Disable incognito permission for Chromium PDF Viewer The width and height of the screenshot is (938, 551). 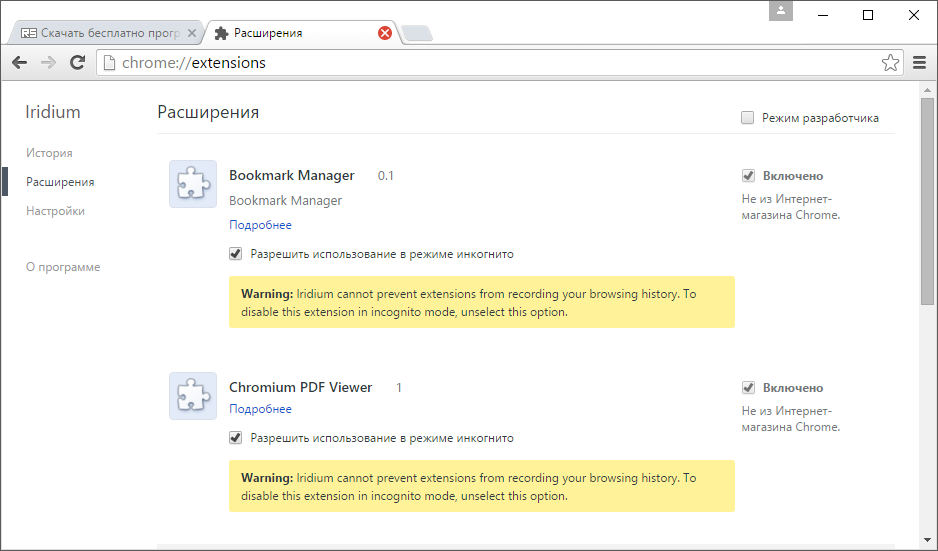point(236,438)
